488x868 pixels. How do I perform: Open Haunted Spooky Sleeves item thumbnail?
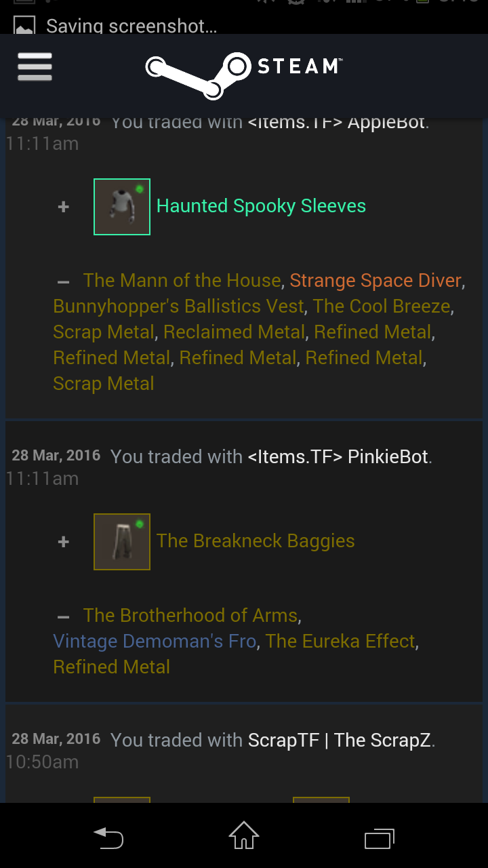[122, 207]
